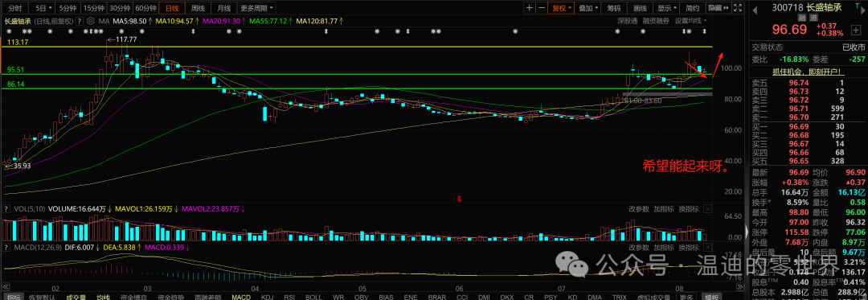Open the 复权 adjustment dropdown
This screenshot has height=300, width=868.
pyautogui.click(x=561, y=8)
